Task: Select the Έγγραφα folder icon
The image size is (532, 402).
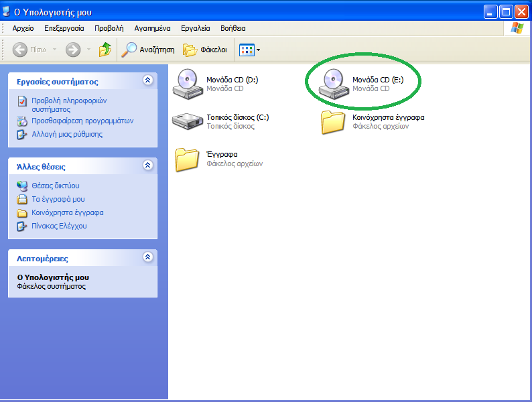Action: [187, 159]
